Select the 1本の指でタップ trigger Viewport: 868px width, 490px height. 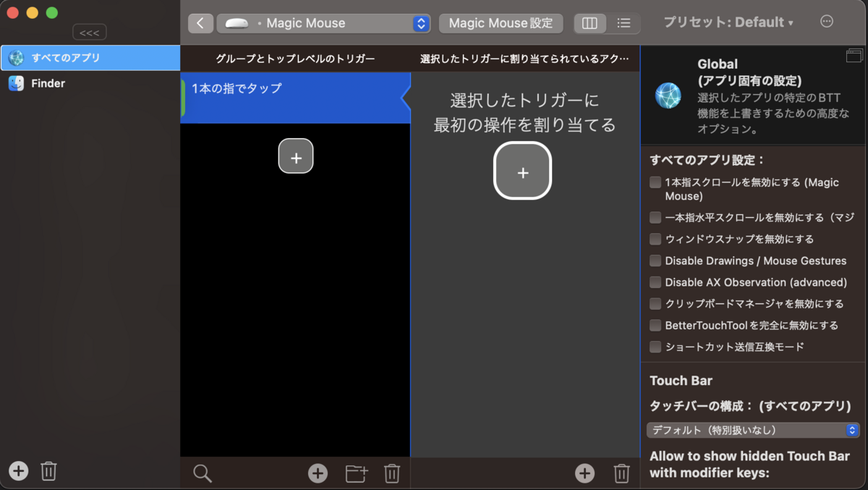tap(295, 98)
